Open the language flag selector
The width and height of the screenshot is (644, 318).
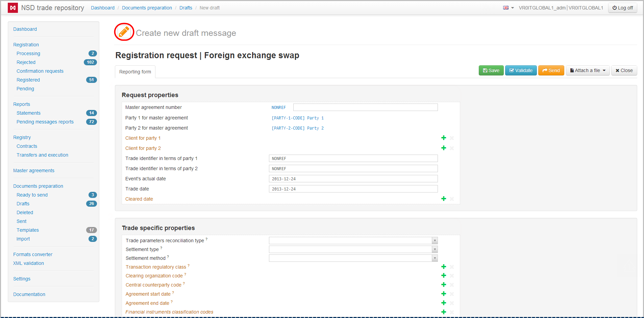coord(508,8)
